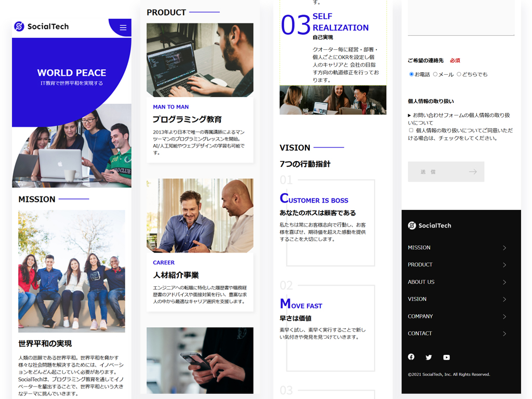Viewport: 532px width, 399px height.
Task: Click the smartphone-in-hand photo
Action: [200, 361]
